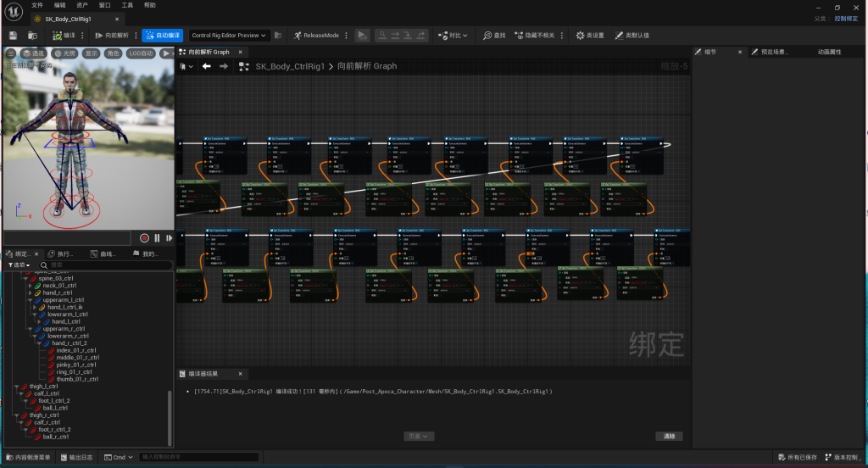
Task: Collapse the upperarm_l_ctrl tree item
Action: (31, 300)
